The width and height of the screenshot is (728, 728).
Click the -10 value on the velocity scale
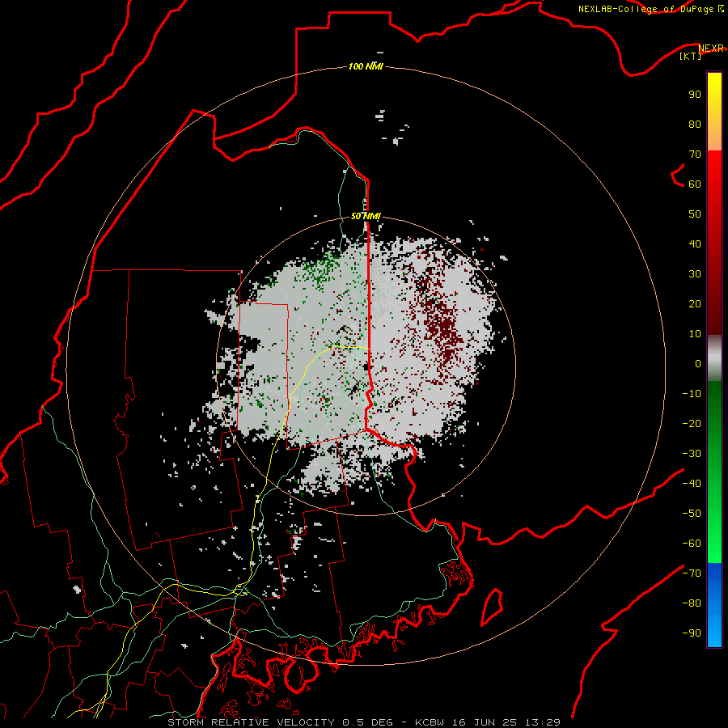tap(692, 394)
